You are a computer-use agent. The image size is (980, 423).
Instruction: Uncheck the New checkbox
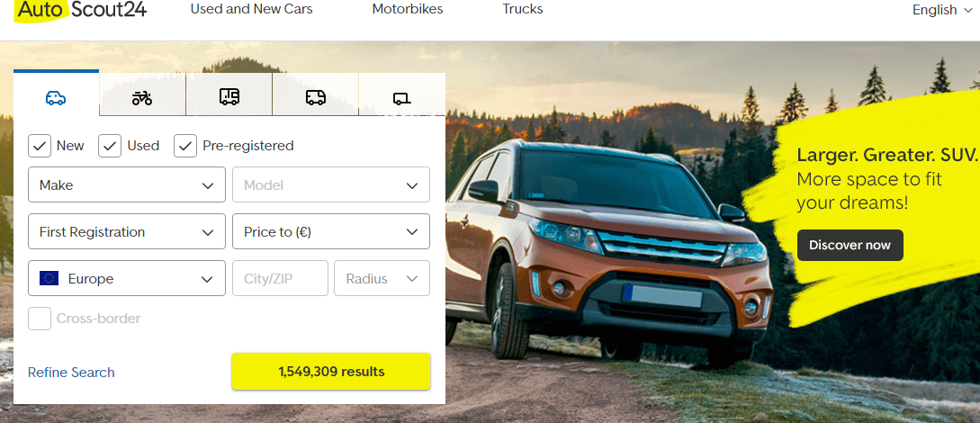(x=40, y=146)
